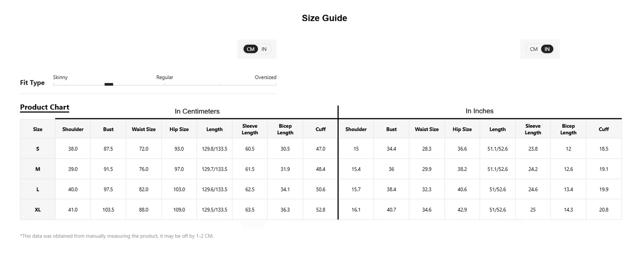
Task: Select CM in the right unit toggle
Action: [533, 49]
